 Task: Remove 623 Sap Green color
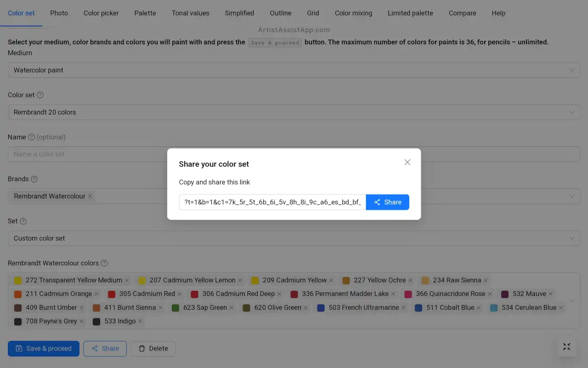tap(232, 308)
